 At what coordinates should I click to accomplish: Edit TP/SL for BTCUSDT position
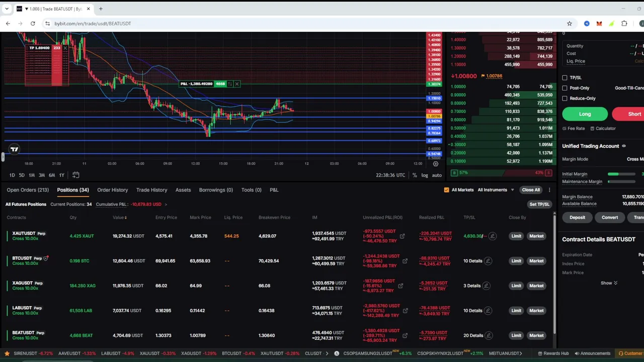[x=488, y=261]
